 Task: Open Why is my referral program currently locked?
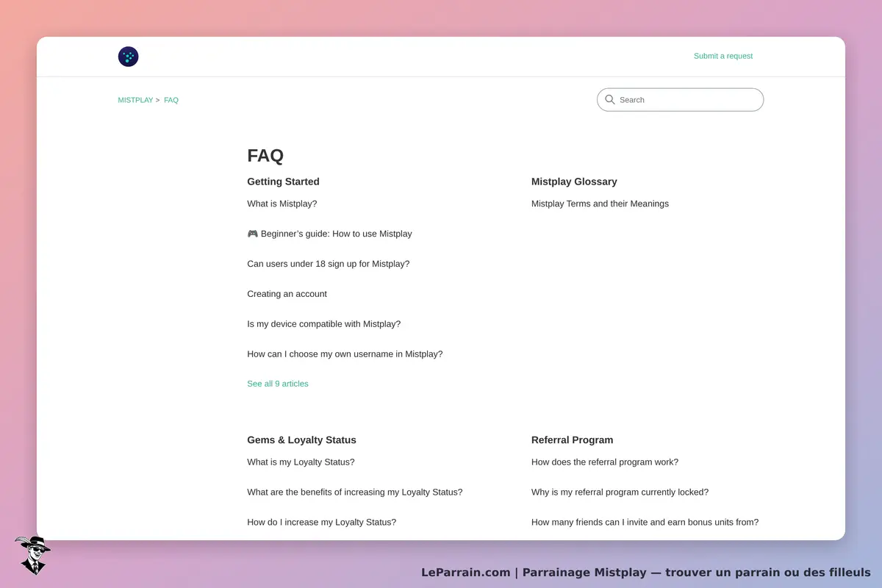coord(620,492)
